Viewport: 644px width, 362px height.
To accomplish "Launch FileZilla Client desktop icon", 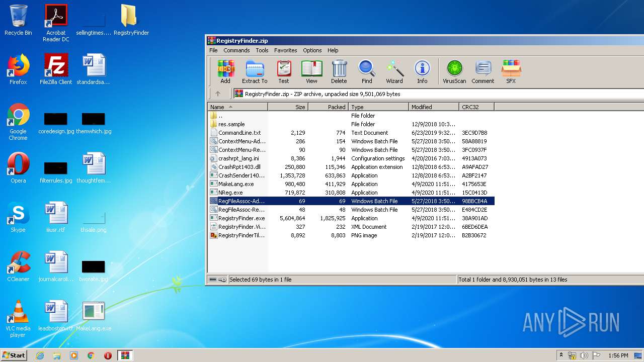I will [x=56, y=69].
